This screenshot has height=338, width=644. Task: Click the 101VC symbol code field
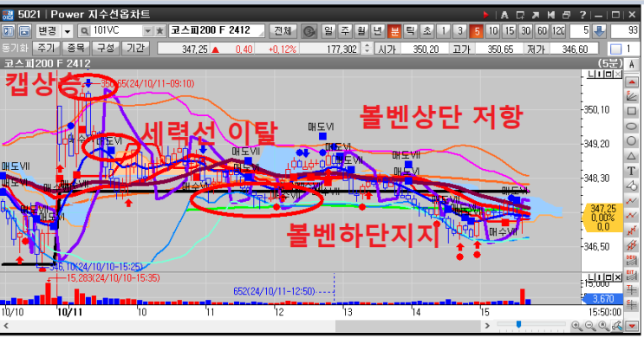pyautogui.click(x=116, y=31)
